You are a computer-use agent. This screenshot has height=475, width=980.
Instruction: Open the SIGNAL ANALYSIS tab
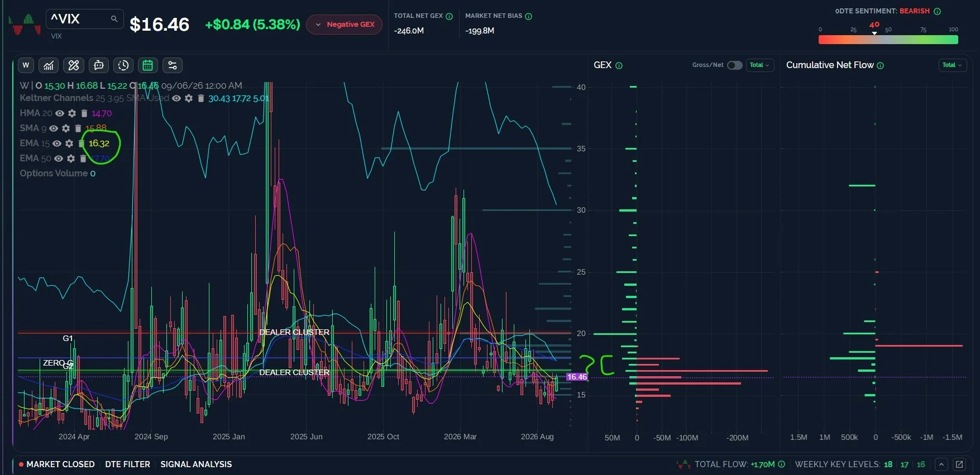(x=196, y=464)
